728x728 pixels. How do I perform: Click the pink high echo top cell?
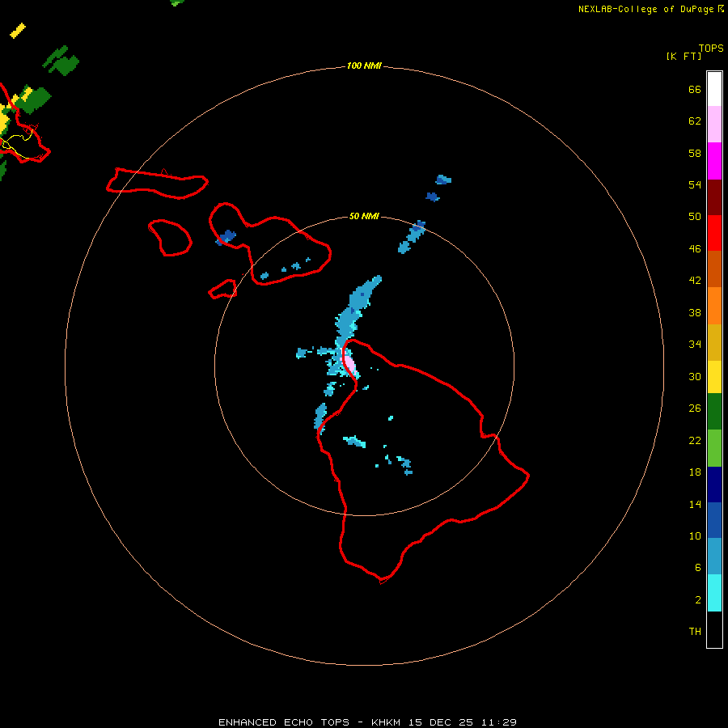[x=349, y=362]
